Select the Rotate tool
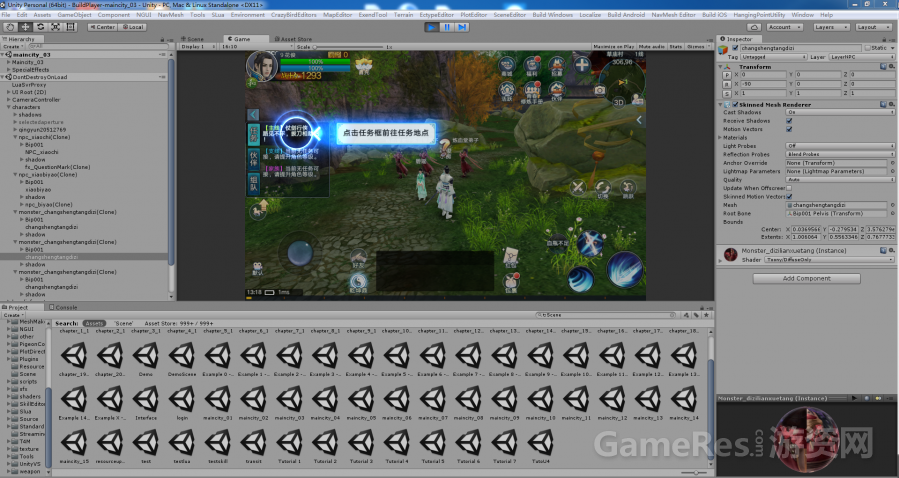This screenshot has width=899, height=478. [x=41, y=27]
